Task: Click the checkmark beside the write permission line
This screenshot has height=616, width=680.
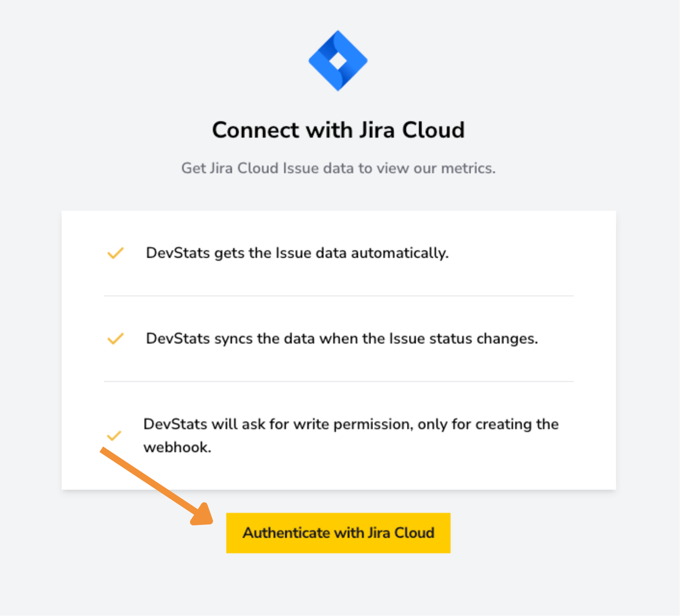Action: pyautogui.click(x=114, y=436)
